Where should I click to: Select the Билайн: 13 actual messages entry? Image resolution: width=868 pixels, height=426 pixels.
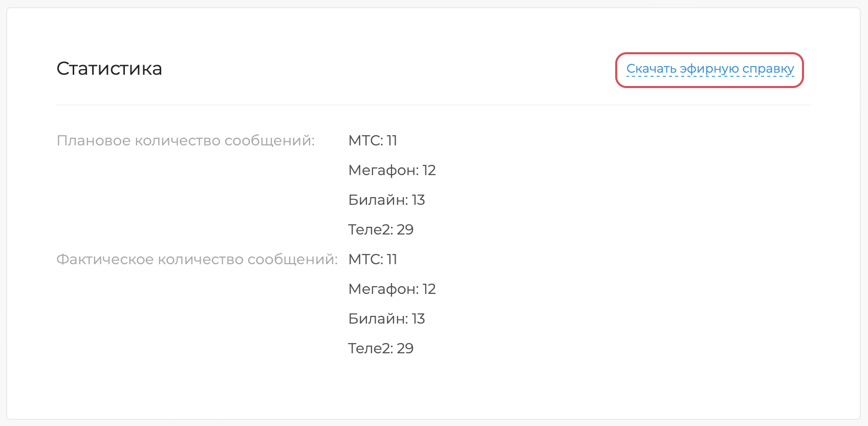tap(386, 318)
